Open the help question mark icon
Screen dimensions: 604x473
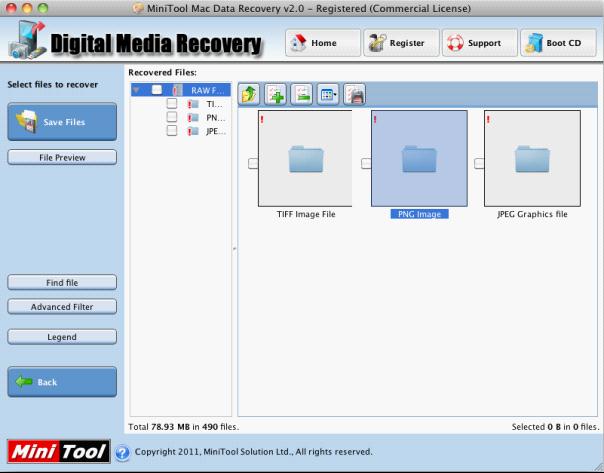pyautogui.click(x=122, y=452)
